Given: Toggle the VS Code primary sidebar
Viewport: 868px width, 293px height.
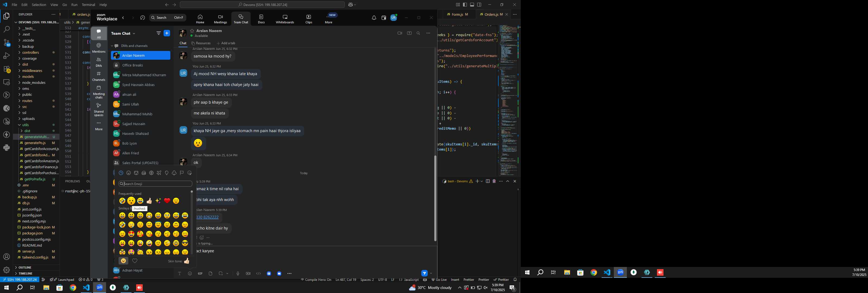Looking at the screenshot, I should [465, 5].
